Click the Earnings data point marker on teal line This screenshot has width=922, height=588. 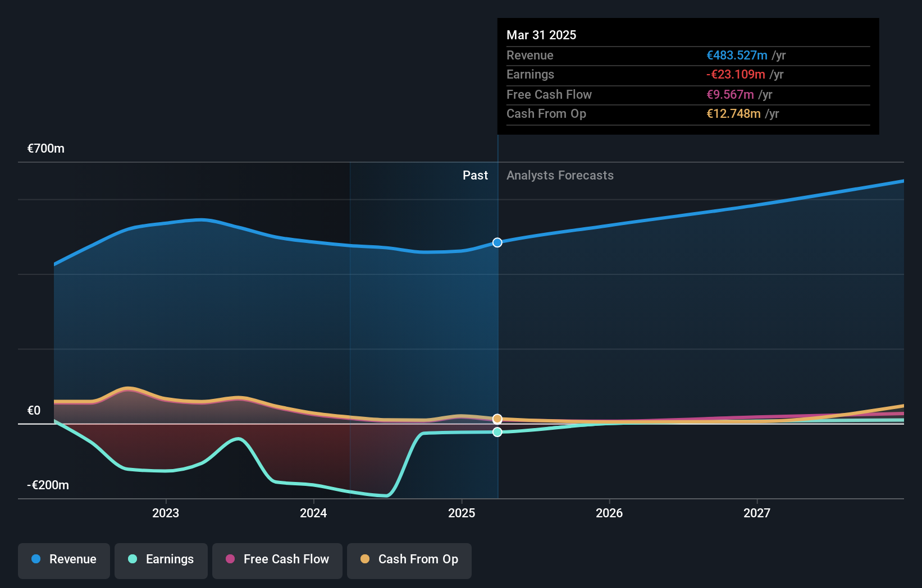(x=497, y=432)
